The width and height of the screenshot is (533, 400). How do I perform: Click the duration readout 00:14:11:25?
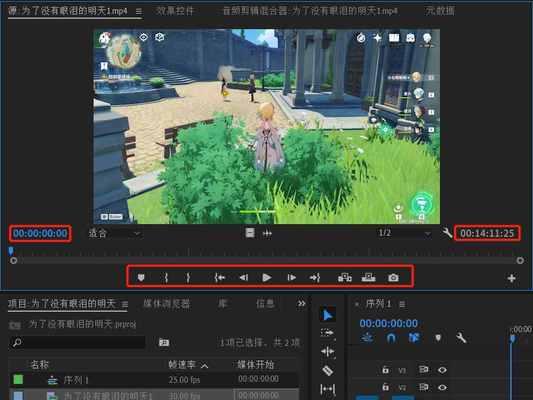(487, 233)
